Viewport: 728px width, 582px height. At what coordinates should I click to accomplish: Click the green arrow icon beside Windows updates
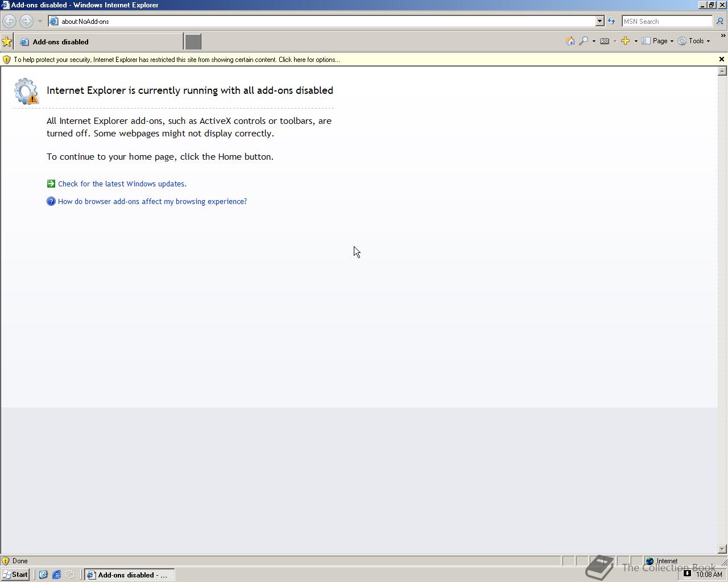(51, 184)
